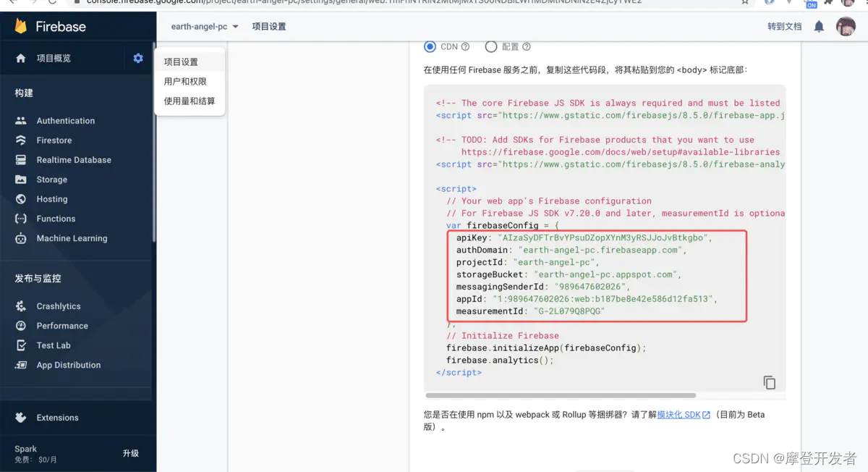Click the messagingSenderId value text

point(590,287)
